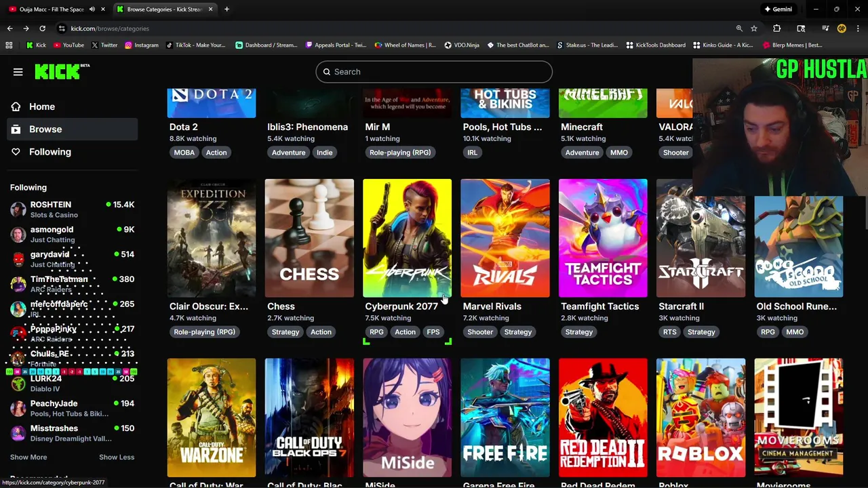Click the browser forward arrow

[26, 28]
